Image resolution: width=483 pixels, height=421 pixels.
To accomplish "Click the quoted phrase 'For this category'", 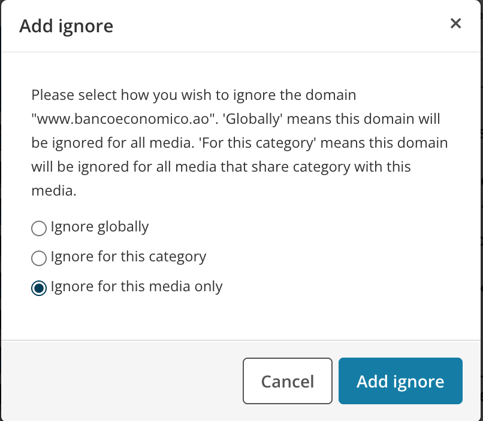I will coord(258,143).
